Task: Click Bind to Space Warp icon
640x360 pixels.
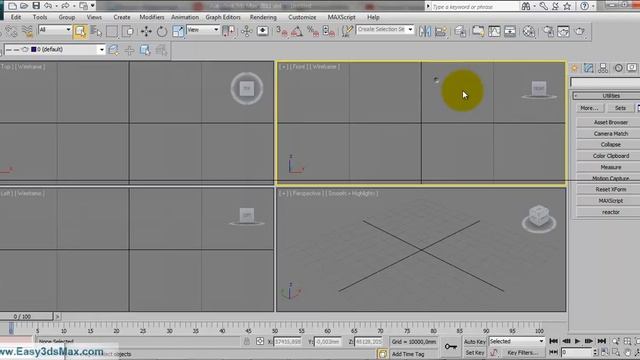Action: tap(27, 31)
